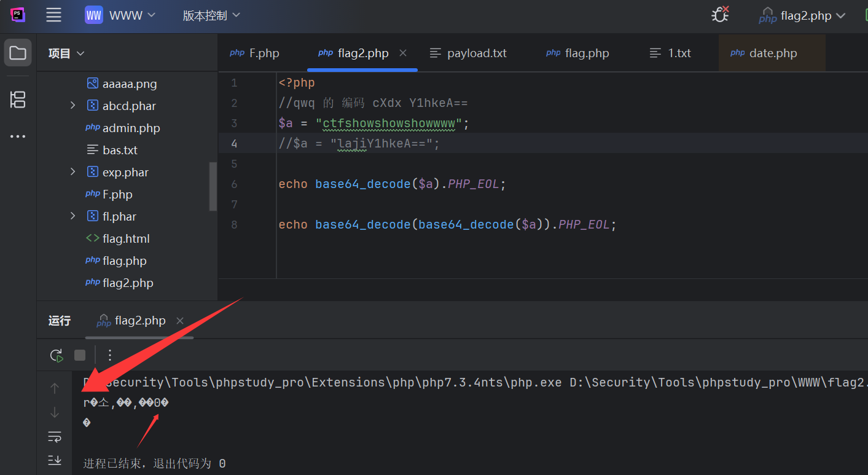The height and width of the screenshot is (475, 868).
Task: Switch to the flag.php editor tab
Action: click(577, 53)
